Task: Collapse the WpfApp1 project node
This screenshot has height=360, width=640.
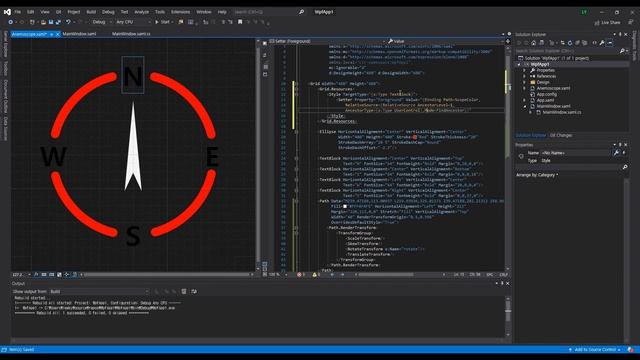Action: (519, 64)
